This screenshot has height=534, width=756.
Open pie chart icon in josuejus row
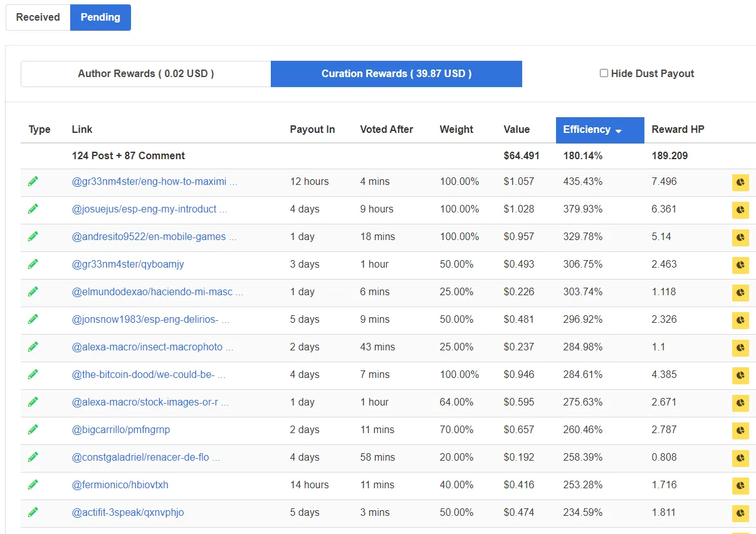click(740, 210)
